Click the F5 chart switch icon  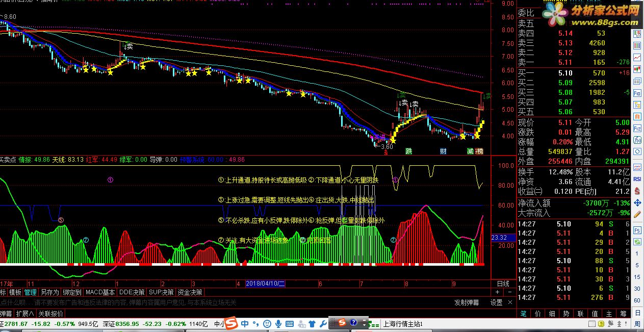point(636,231)
